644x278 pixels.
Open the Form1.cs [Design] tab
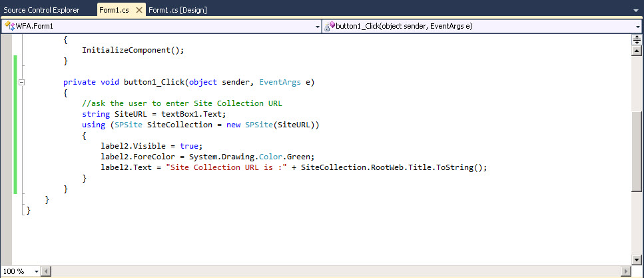tap(177, 10)
